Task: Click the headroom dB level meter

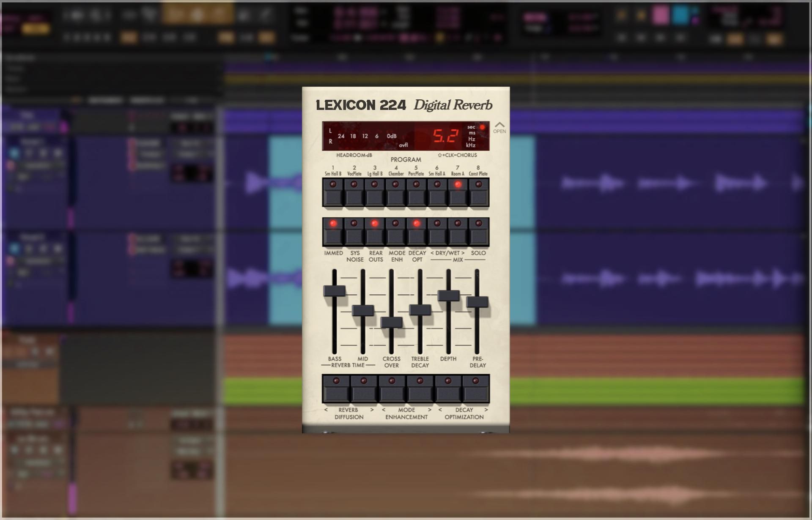Action: coord(368,136)
